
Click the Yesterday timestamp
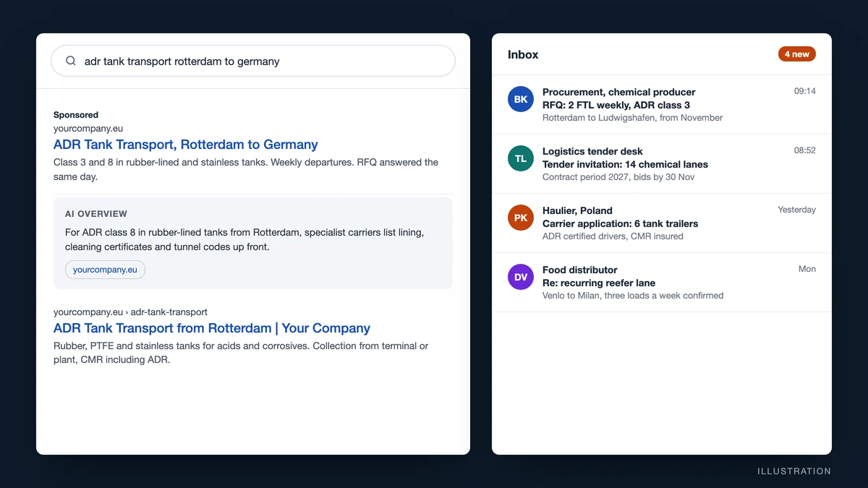coord(796,210)
